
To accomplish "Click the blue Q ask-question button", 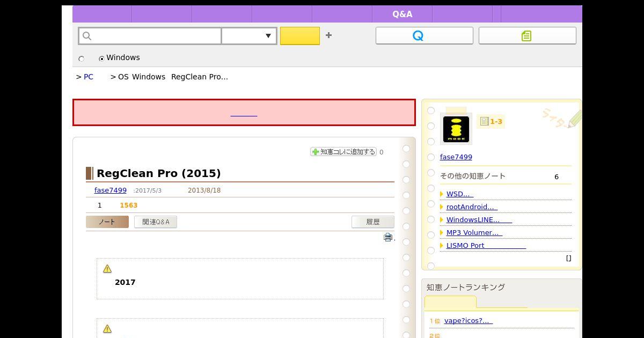I will [x=424, y=35].
